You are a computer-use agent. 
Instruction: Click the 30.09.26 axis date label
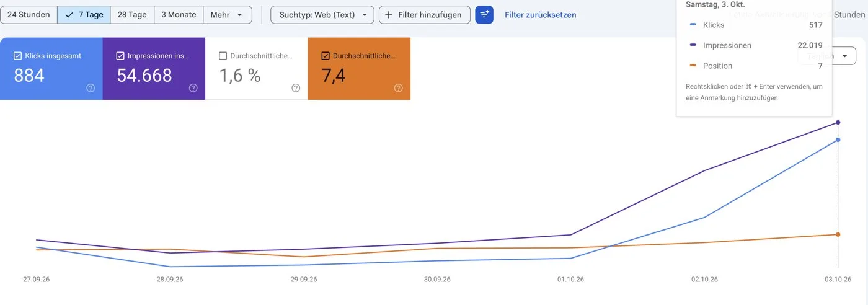point(437,280)
